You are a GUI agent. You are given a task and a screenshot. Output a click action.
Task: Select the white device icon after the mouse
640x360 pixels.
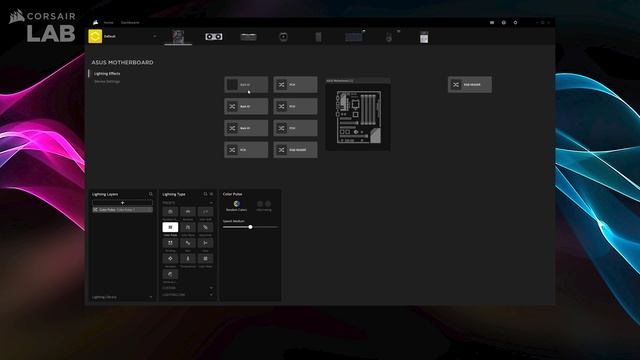(424, 37)
